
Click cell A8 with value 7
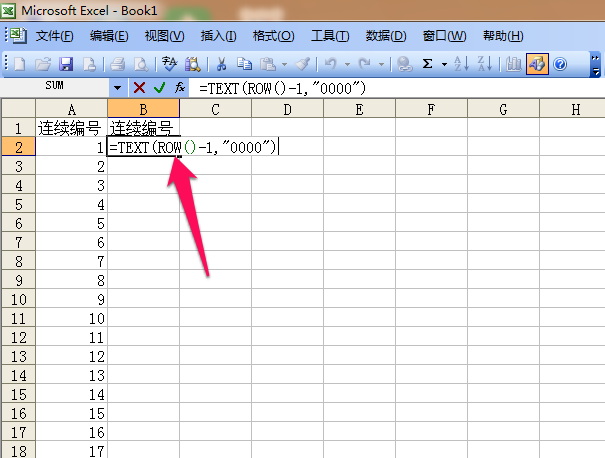click(71, 261)
